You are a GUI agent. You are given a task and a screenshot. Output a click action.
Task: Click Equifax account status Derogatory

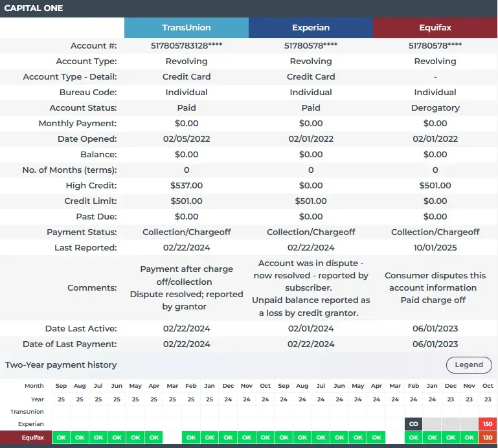point(435,108)
